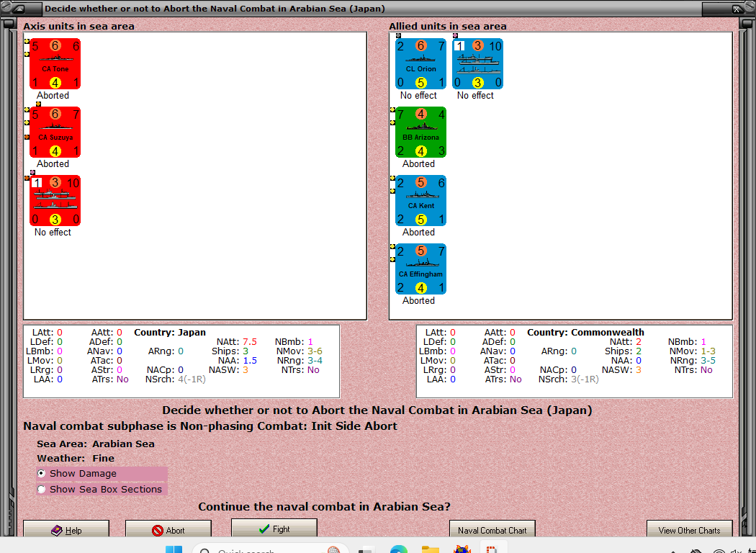Viewport: 756px width, 553px height.
Task: Click the 'Weather: Fine' text
Action: click(76, 459)
